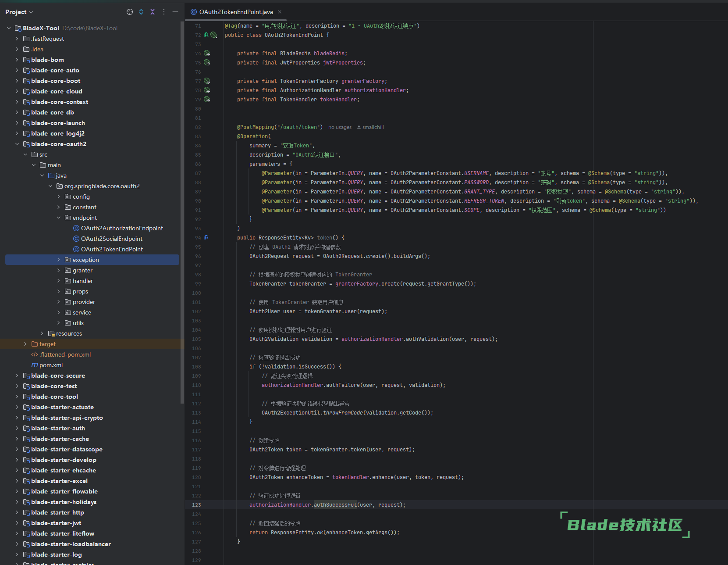
Task: Click the token() method name on line 94
Action: click(324, 238)
